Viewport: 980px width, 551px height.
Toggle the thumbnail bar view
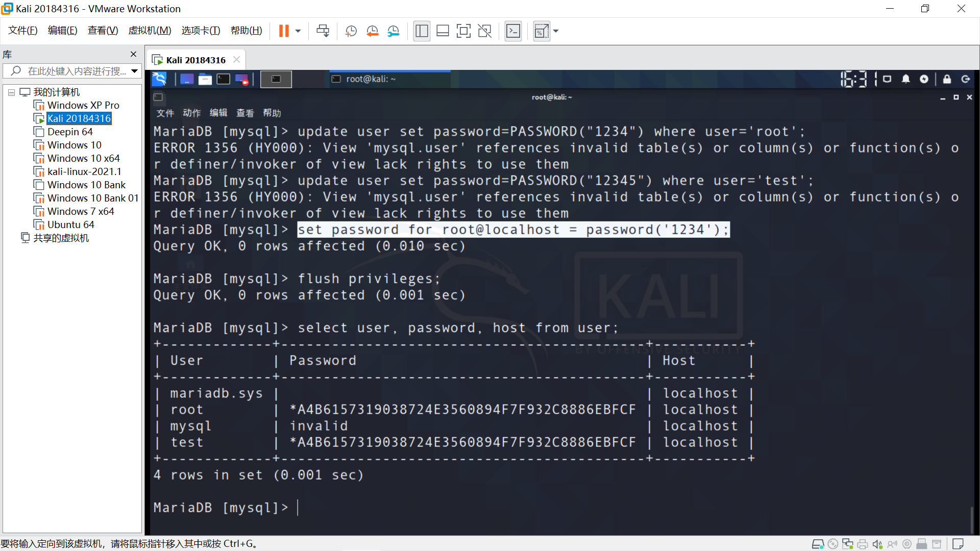(x=443, y=31)
